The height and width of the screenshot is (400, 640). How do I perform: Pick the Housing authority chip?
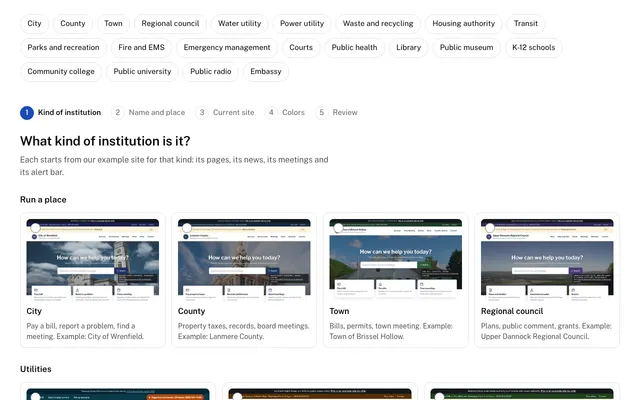tap(464, 24)
